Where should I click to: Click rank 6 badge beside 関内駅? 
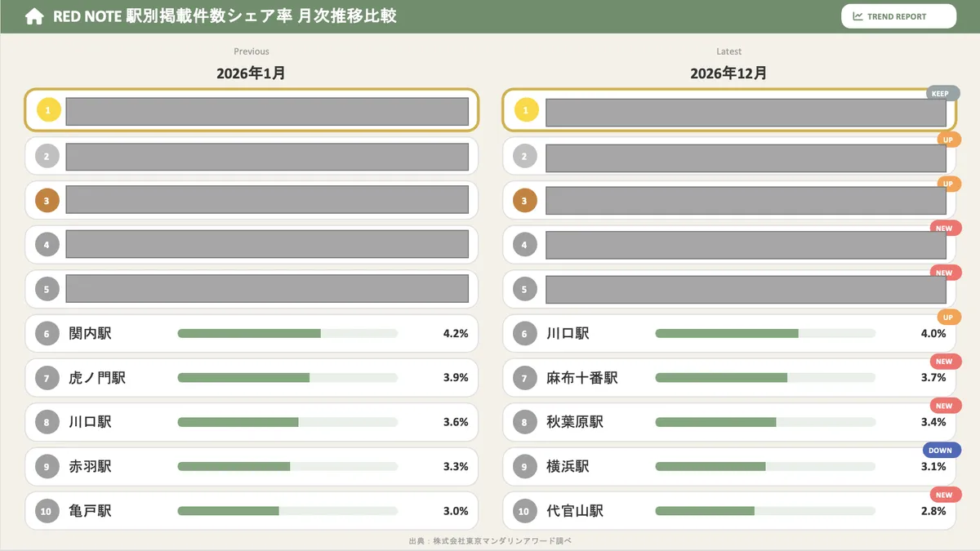pyautogui.click(x=47, y=333)
